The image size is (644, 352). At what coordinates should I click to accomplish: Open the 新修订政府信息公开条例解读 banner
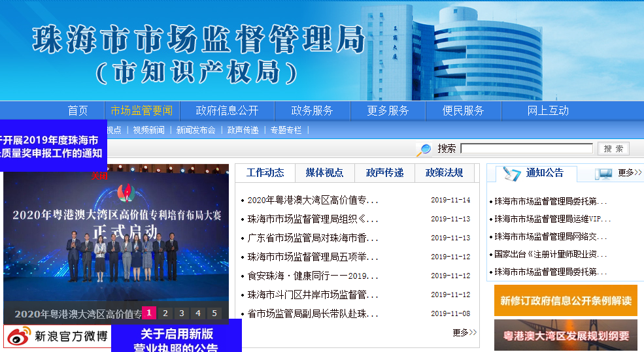click(566, 300)
